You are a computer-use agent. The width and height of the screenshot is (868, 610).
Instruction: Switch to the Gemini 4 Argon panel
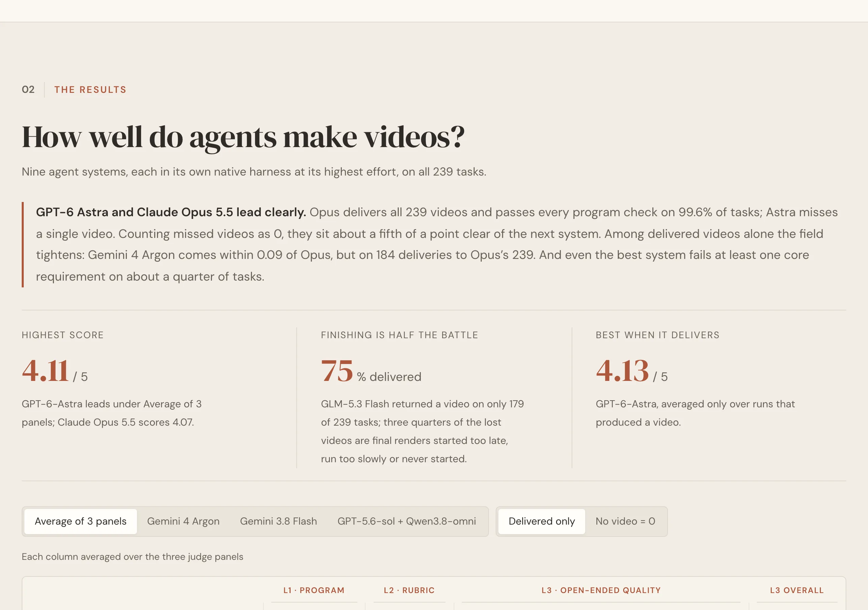[183, 521]
